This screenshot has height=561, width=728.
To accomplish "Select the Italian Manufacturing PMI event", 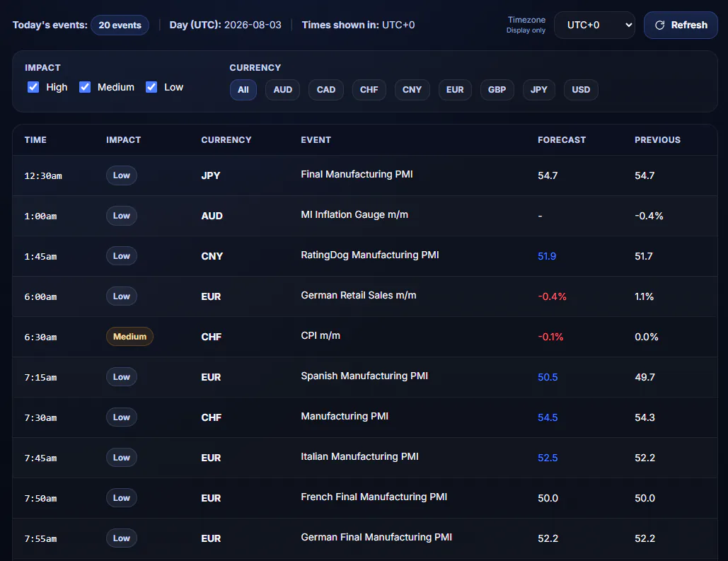I will (359, 456).
